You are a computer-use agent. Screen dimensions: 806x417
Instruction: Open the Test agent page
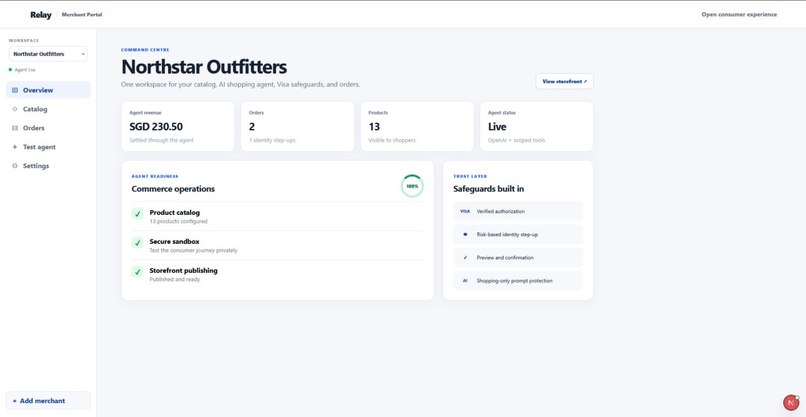[48, 147]
